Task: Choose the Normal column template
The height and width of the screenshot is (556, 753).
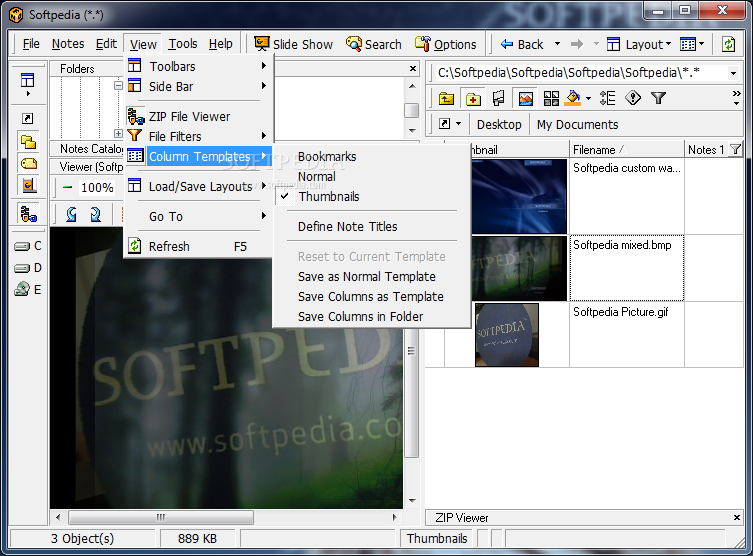Action: (371, 176)
